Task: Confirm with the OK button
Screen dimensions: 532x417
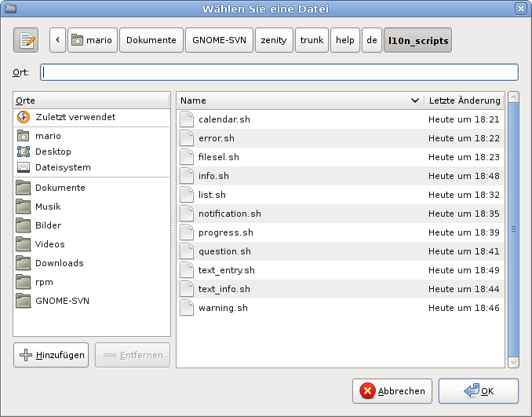Action: (x=478, y=390)
